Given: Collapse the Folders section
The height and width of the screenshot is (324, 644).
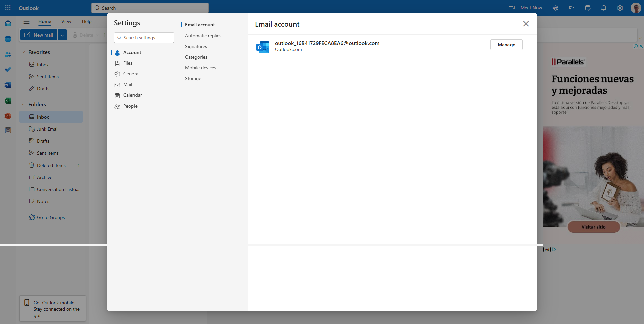Looking at the screenshot, I should 23,105.
